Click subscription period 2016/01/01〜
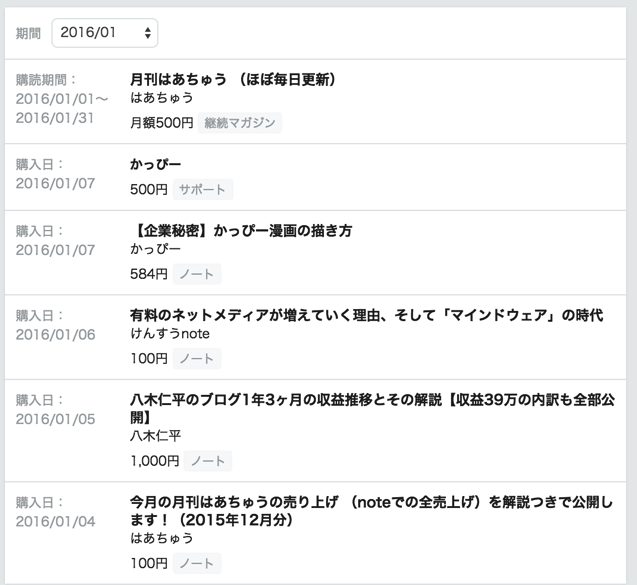The height and width of the screenshot is (585, 637). pos(62,99)
